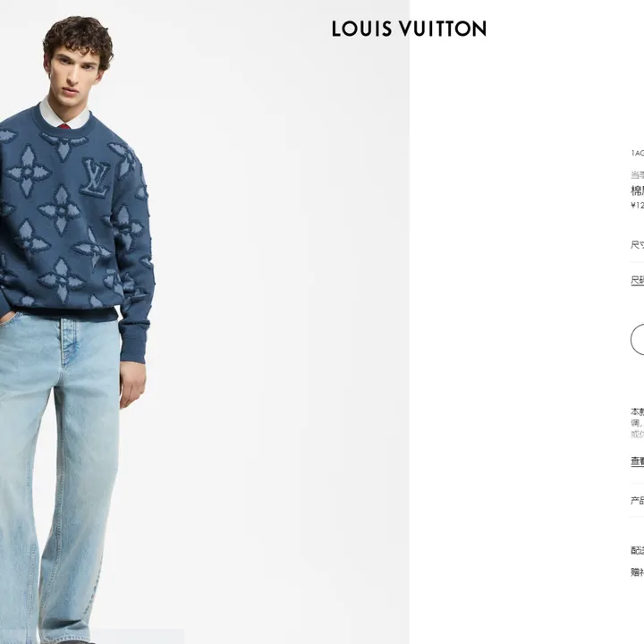
Task: Click the ¥ price text
Action: pos(638,205)
